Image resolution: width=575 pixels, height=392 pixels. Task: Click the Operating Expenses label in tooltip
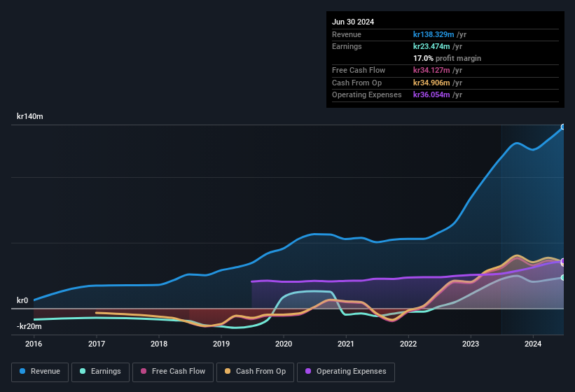click(x=367, y=95)
